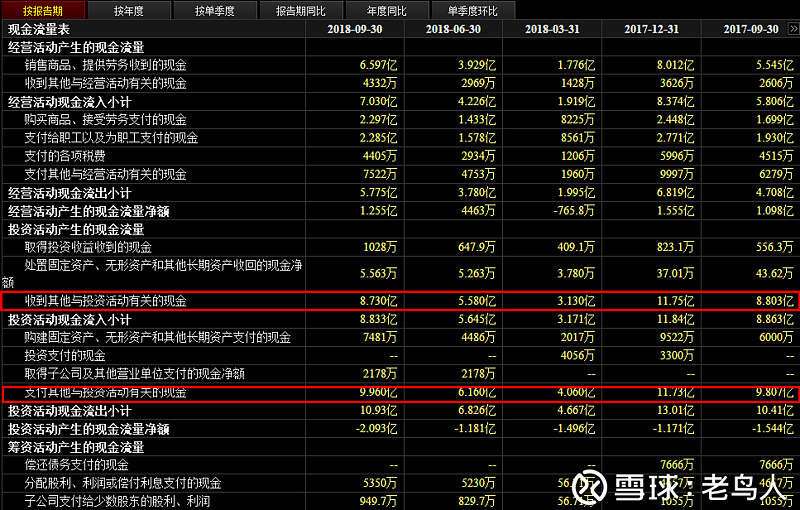Click the negative value -765.8万
This screenshot has width=800, height=510.
click(574, 211)
